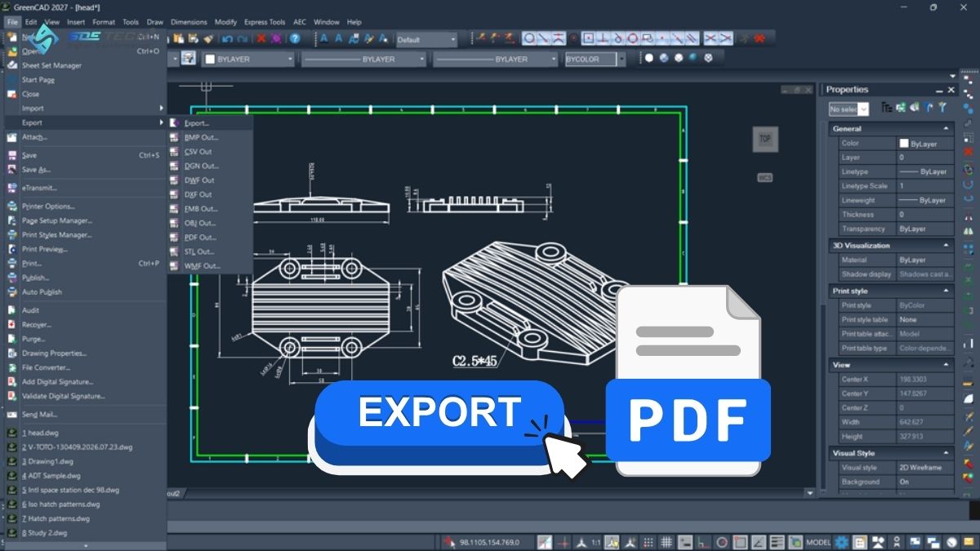Image resolution: width=980 pixels, height=551 pixels.
Task: Click the select objects icon in Properties header
Action: coord(913,107)
